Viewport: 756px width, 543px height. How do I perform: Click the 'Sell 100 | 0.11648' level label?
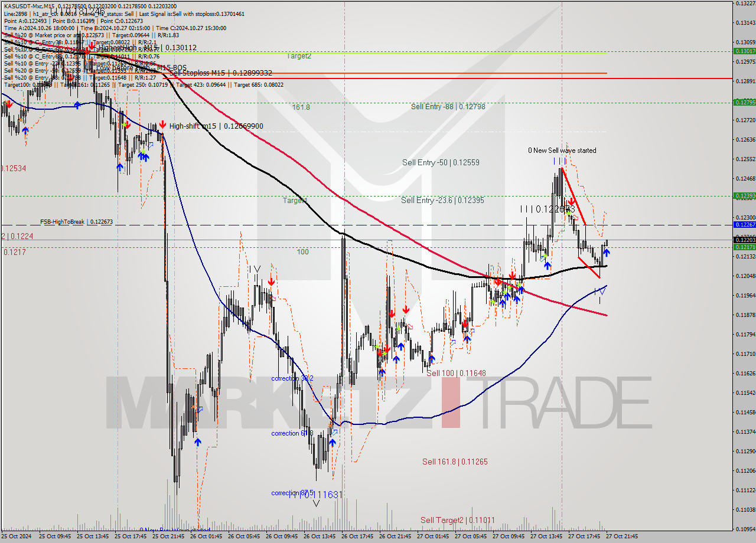(x=456, y=373)
